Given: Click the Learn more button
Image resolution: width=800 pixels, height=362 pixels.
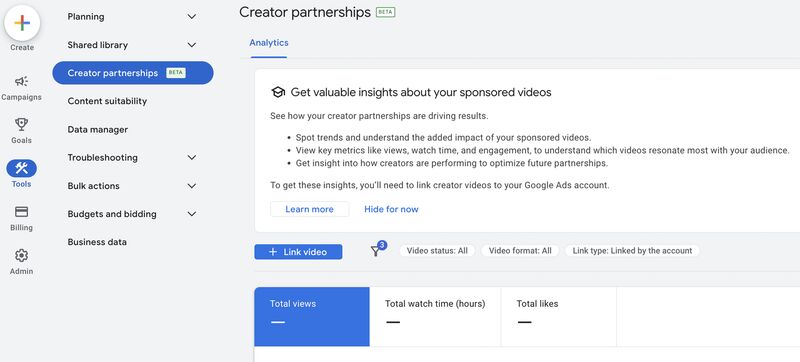Looking at the screenshot, I should (x=310, y=209).
